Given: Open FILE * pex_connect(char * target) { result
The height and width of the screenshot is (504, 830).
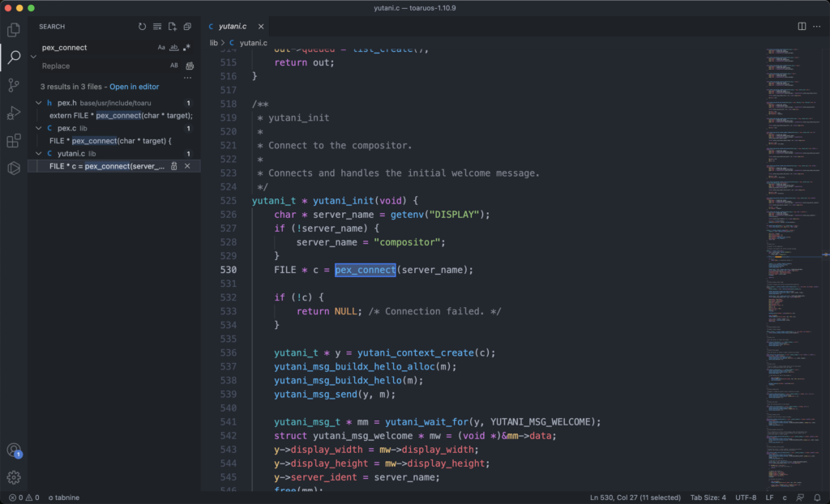Looking at the screenshot, I should [x=110, y=141].
